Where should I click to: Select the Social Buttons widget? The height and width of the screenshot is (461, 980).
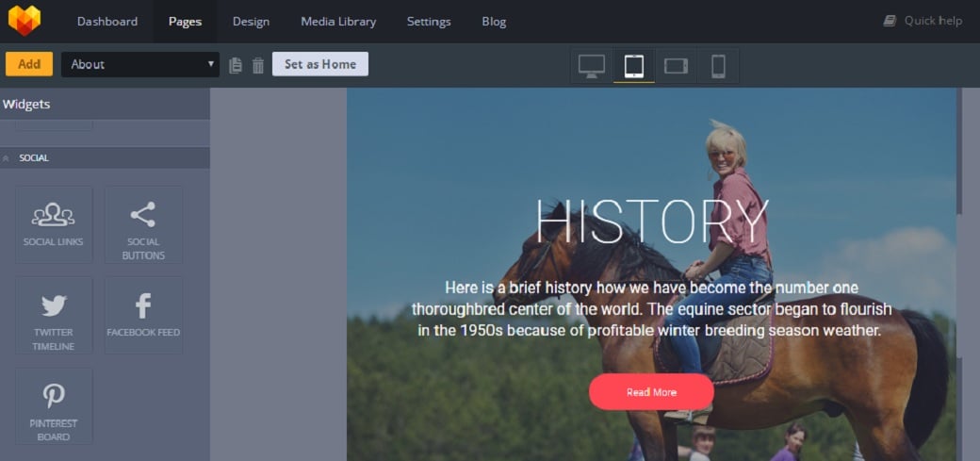pyautogui.click(x=143, y=224)
